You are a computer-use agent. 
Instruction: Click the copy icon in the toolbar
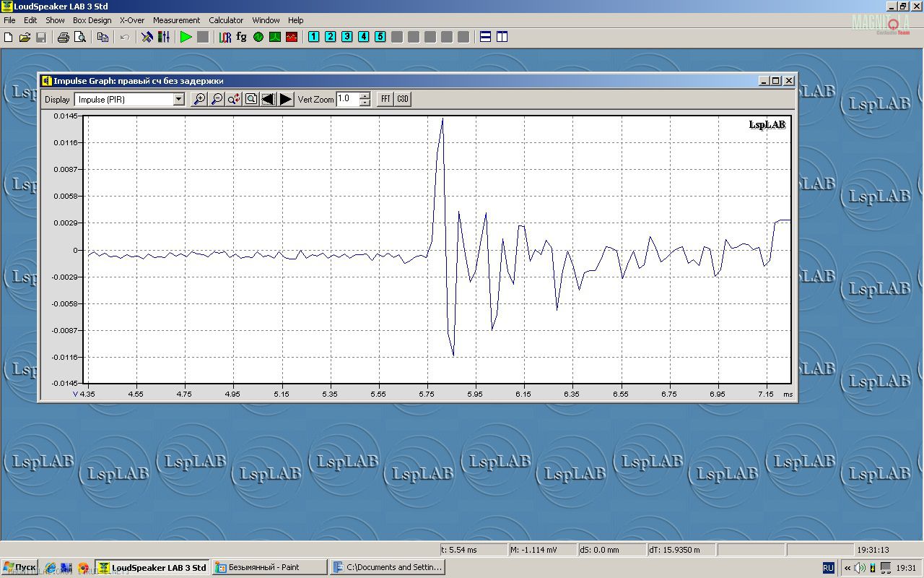point(103,37)
